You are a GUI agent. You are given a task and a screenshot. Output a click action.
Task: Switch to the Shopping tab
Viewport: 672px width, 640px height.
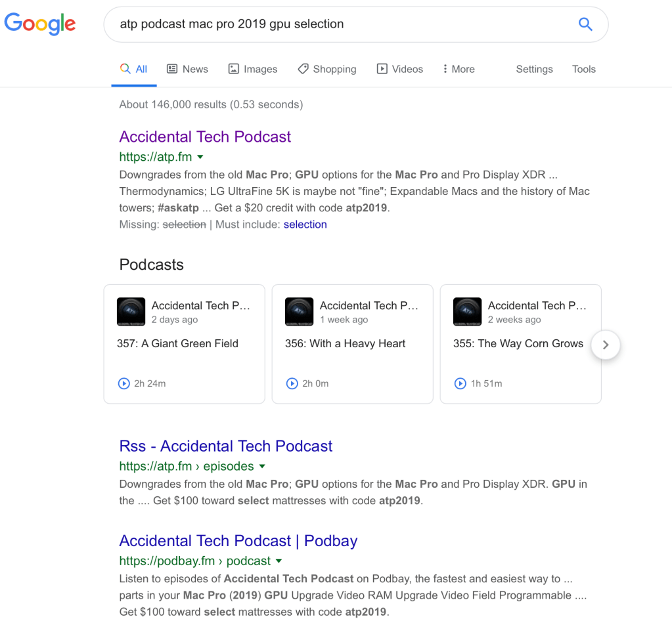(x=326, y=69)
